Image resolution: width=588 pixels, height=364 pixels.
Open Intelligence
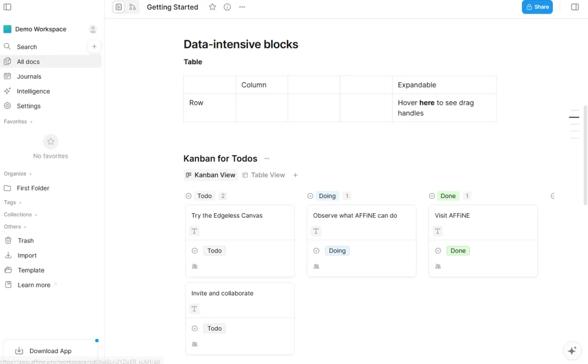pyautogui.click(x=51, y=91)
